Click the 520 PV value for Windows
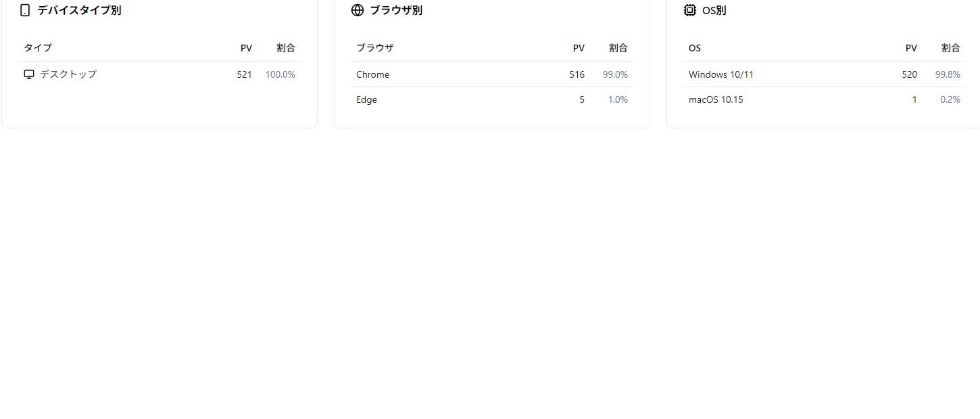The height and width of the screenshot is (419, 980). point(909,74)
